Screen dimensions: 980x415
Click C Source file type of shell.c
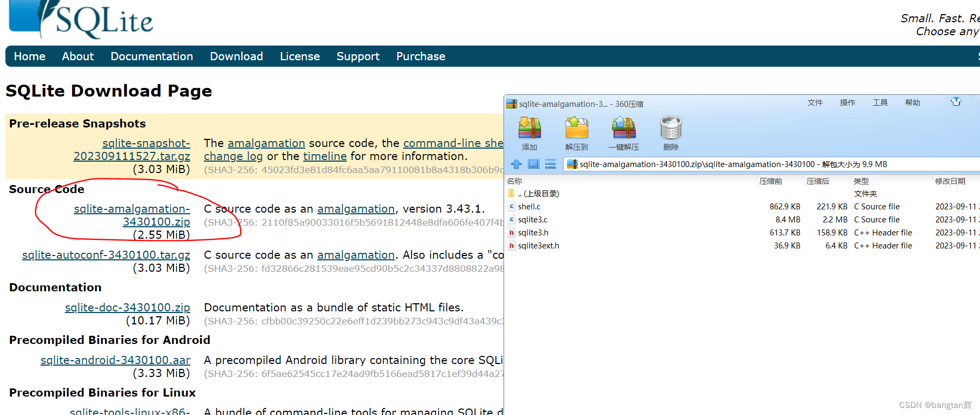point(876,207)
